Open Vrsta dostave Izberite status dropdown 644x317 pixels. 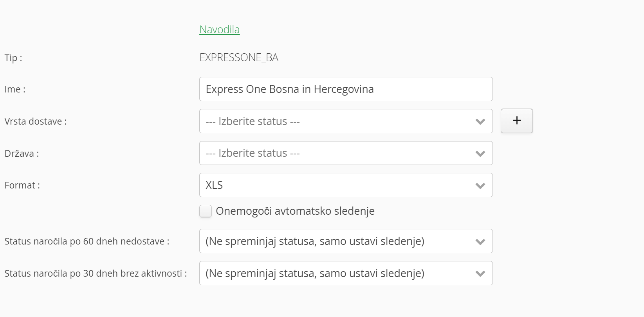(x=333, y=121)
